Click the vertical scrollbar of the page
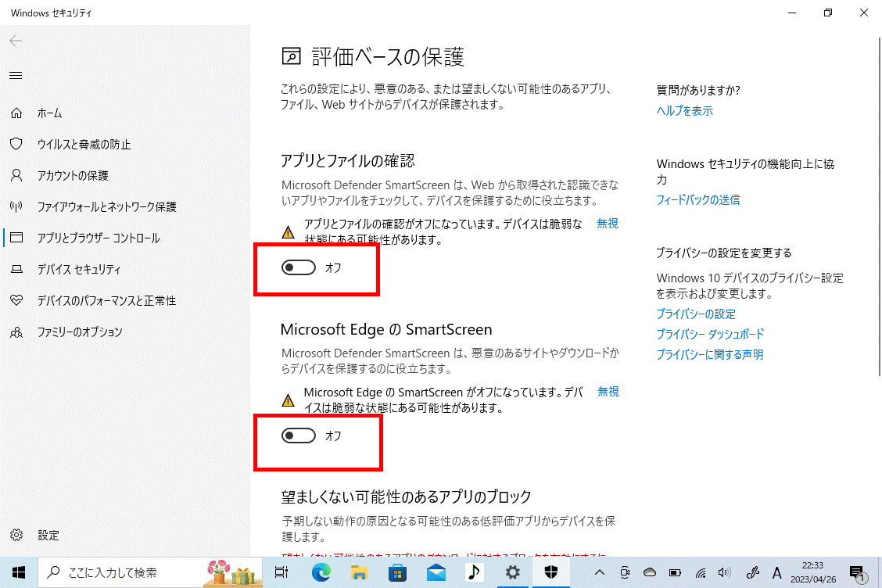 (x=879, y=206)
